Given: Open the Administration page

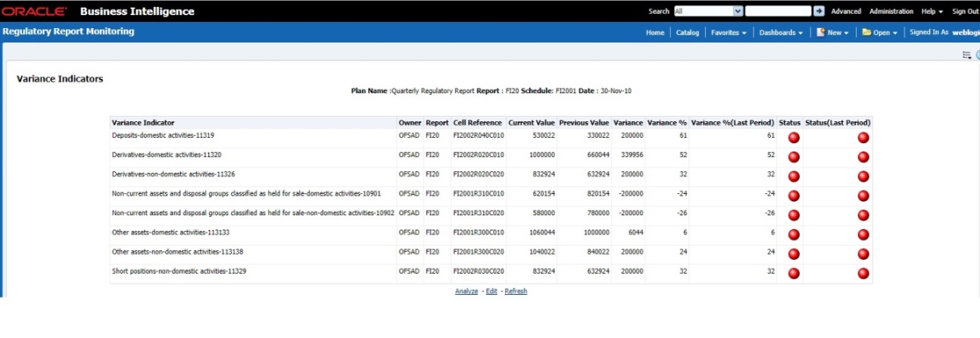Looking at the screenshot, I should pyautogui.click(x=891, y=11).
